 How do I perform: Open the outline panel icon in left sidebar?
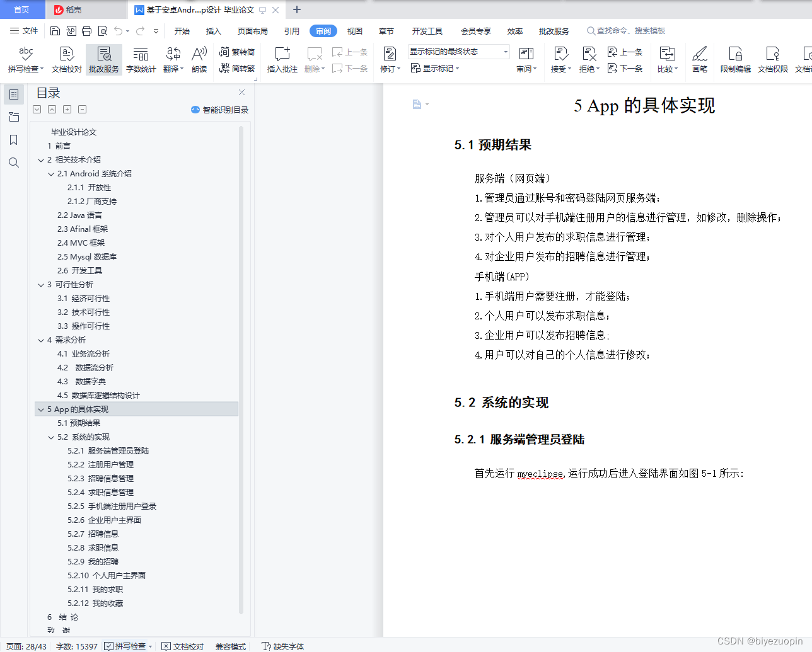pyautogui.click(x=14, y=94)
